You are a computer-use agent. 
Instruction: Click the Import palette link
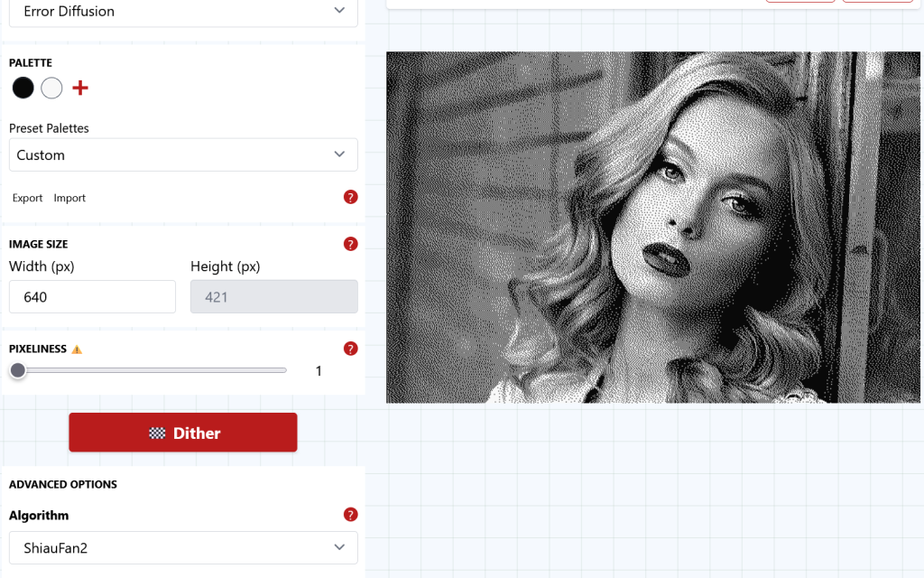69,198
